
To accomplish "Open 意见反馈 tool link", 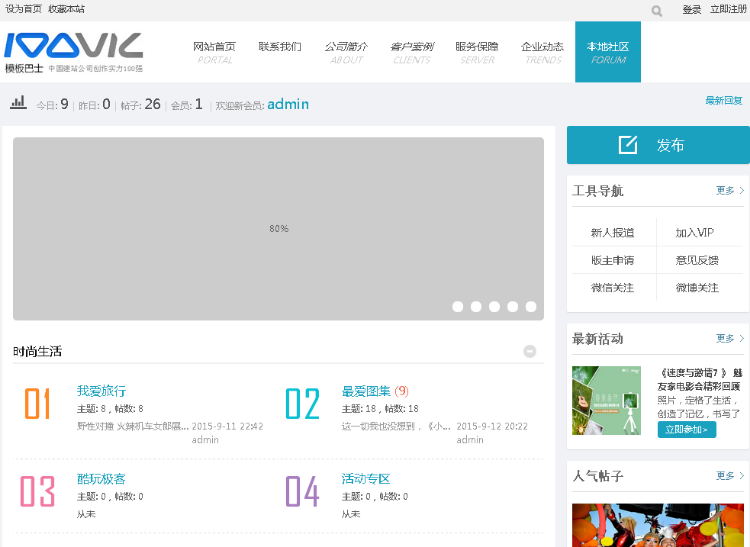I will pyautogui.click(x=697, y=261).
